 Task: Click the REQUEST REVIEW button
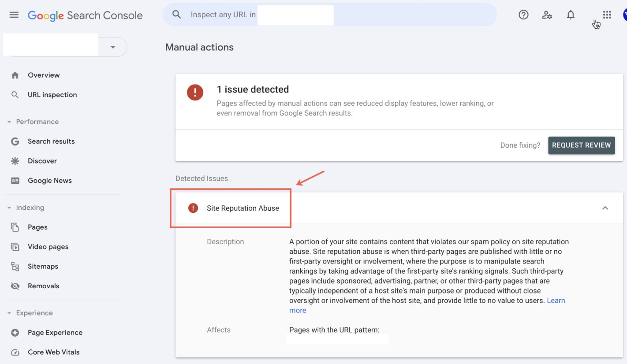pyautogui.click(x=581, y=145)
